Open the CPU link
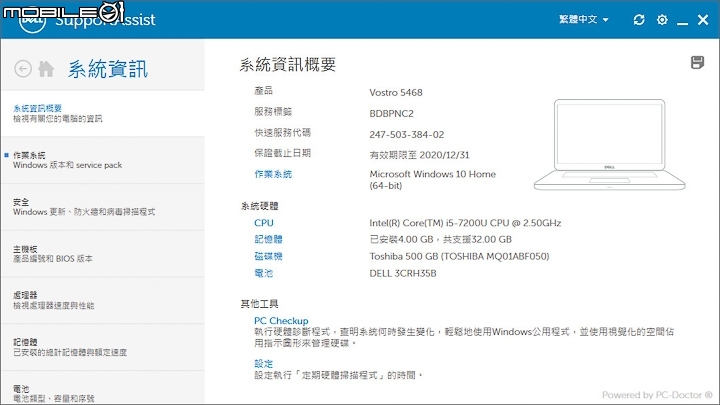 [264, 223]
